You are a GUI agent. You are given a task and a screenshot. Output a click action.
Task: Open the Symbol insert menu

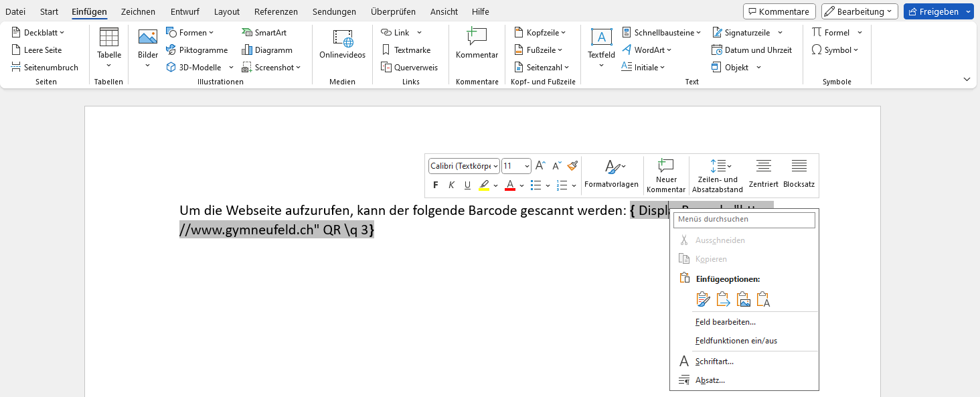coord(834,50)
